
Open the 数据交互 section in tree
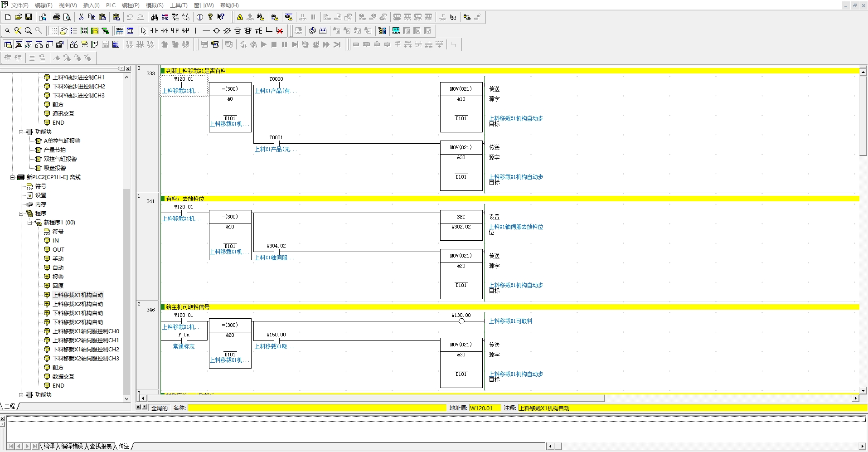63,377
